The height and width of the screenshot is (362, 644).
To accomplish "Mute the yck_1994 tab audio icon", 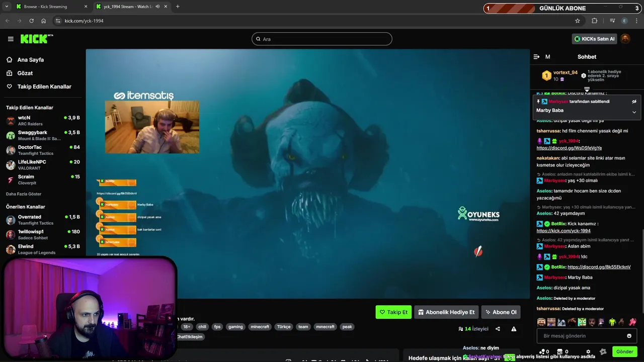I will coord(158,7).
